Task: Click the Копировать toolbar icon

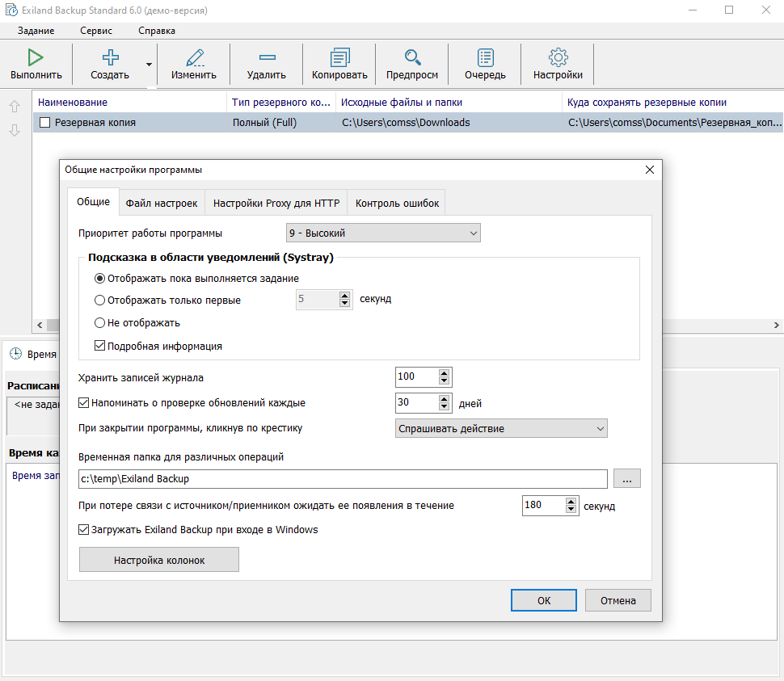Action: [x=339, y=57]
